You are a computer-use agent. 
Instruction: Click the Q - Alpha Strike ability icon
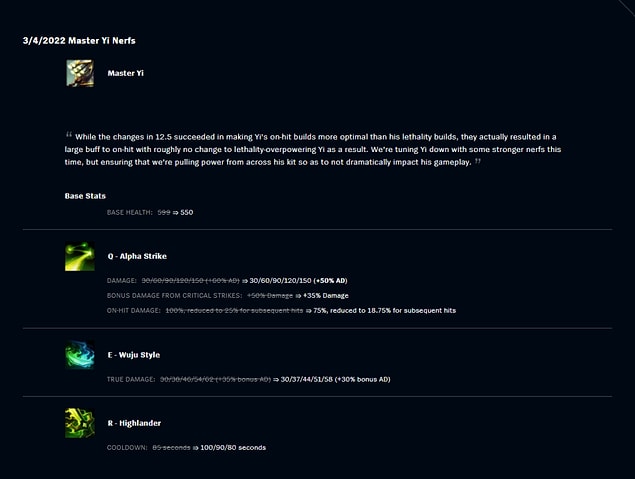tap(80, 256)
